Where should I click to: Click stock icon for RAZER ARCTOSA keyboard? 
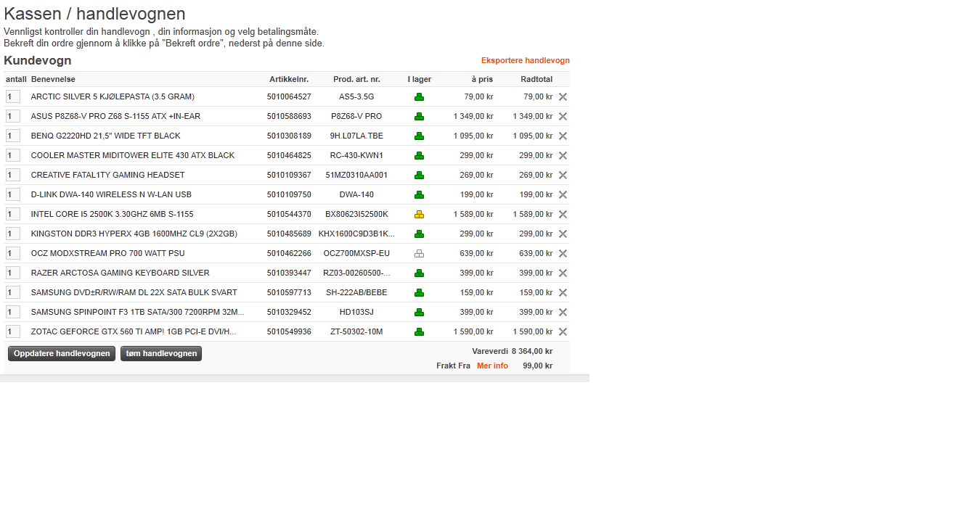[419, 273]
